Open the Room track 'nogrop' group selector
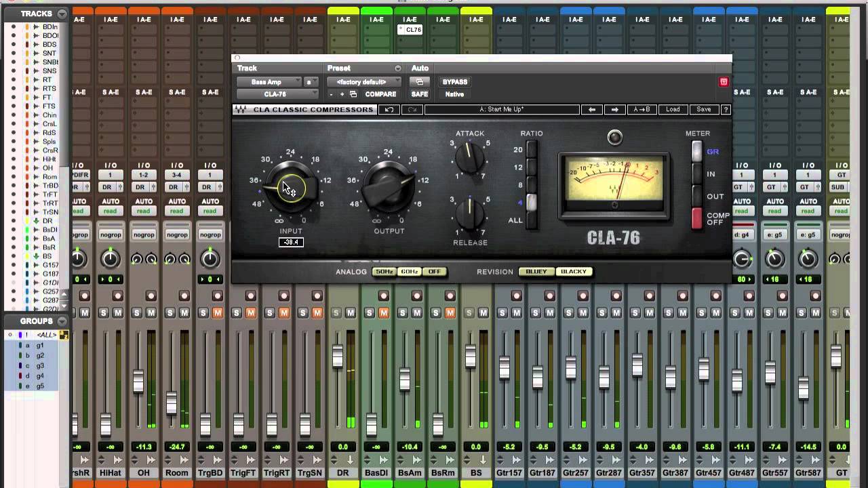 coord(177,235)
